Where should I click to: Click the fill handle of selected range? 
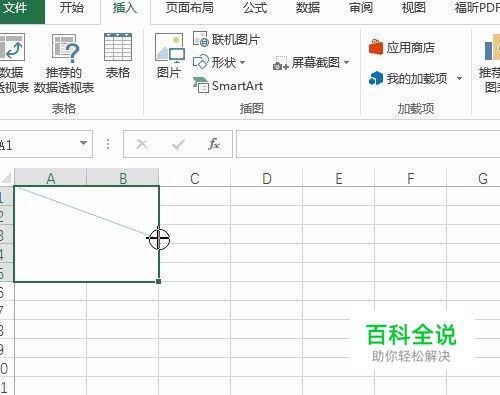coord(159,282)
